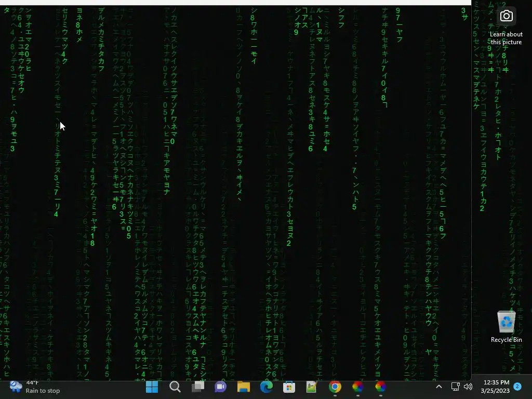Image resolution: width=532 pixels, height=399 pixels.
Task: Select the Recycle Bin desktop icon
Action: pos(506,327)
